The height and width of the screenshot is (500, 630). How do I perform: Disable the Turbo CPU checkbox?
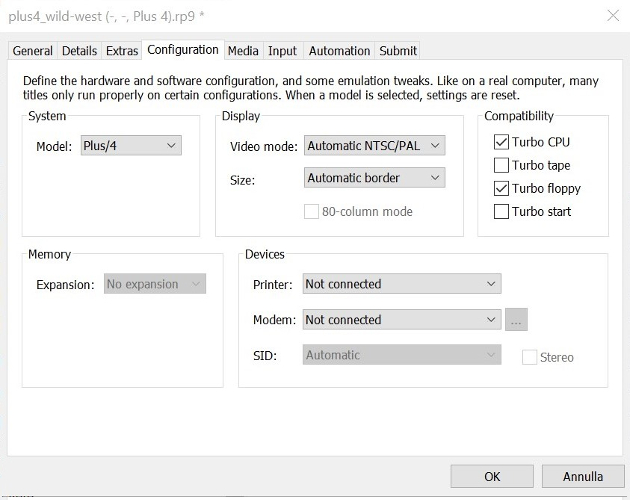tap(501, 142)
